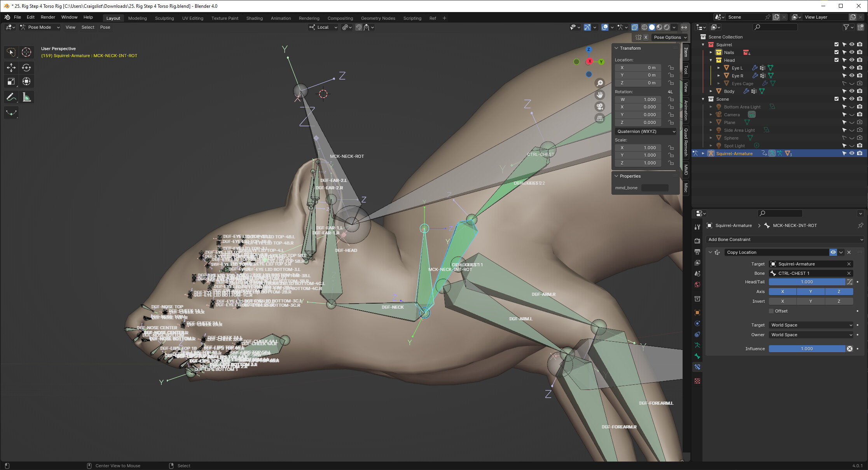This screenshot has height=470, width=868.
Task: Hide Eye L object in the viewport
Action: tap(852, 68)
